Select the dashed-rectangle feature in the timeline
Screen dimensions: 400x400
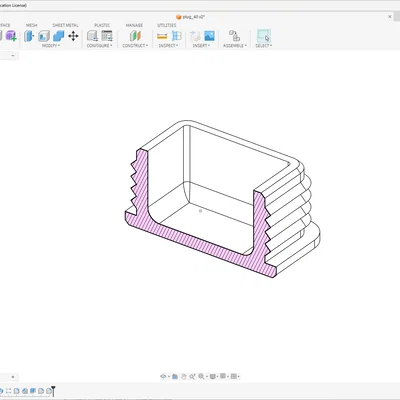(8, 391)
